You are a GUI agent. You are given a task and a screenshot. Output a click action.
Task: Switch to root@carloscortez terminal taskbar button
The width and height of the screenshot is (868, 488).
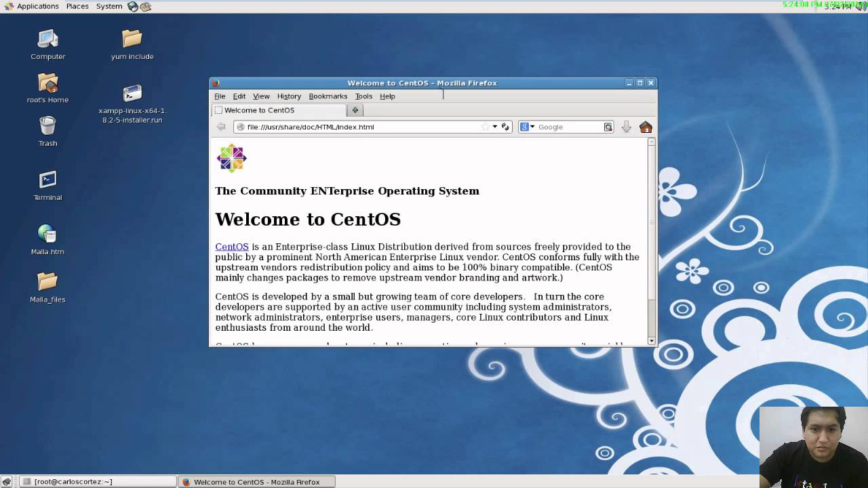pos(97,482)
